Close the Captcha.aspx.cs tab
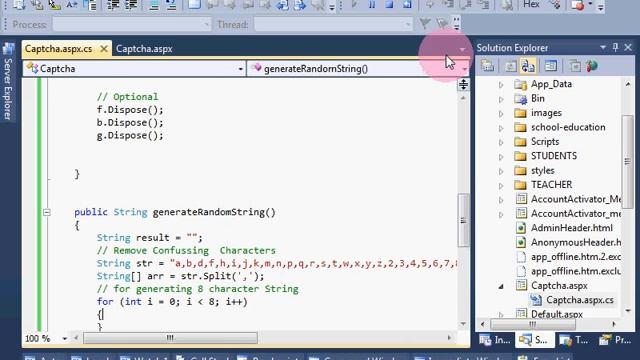Screen dimensions: 640x360 click(104, 49)
